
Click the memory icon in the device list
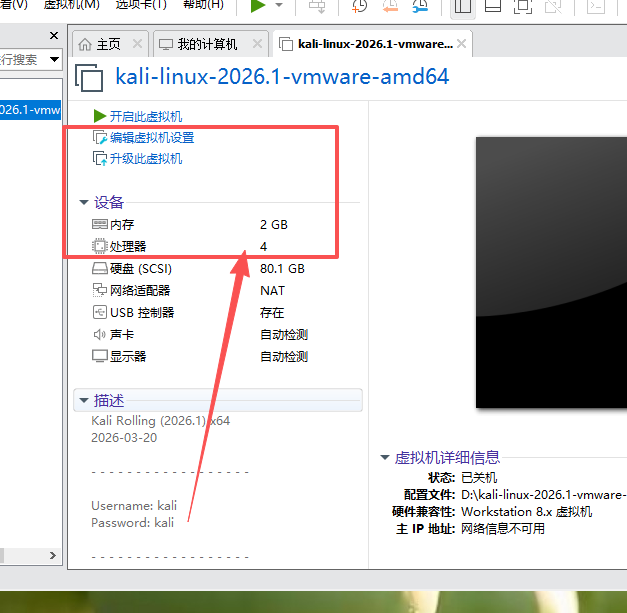tap(99, 225)
